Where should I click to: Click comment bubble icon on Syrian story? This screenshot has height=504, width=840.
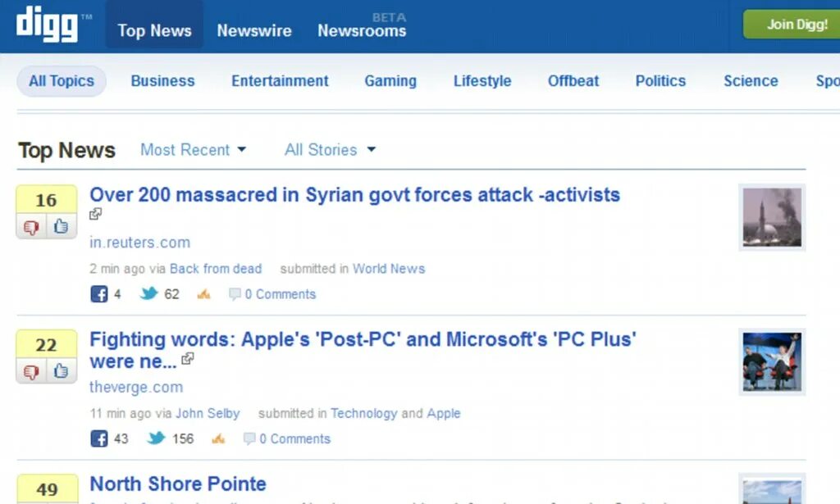click(x=235, y=293)
